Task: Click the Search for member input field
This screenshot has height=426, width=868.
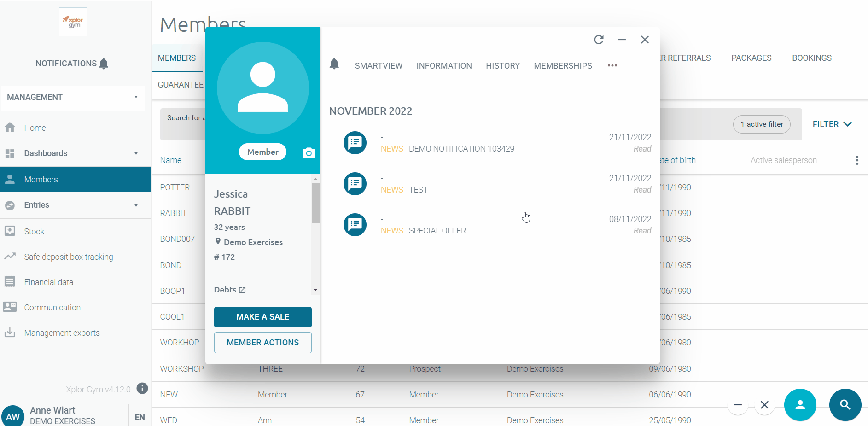Action: pyautogui.click(x=183, y=124)
